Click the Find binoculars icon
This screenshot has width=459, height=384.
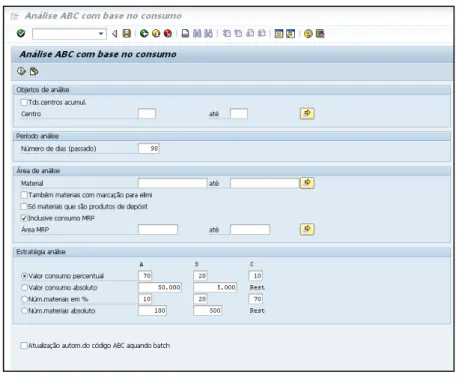click(197, 33)
